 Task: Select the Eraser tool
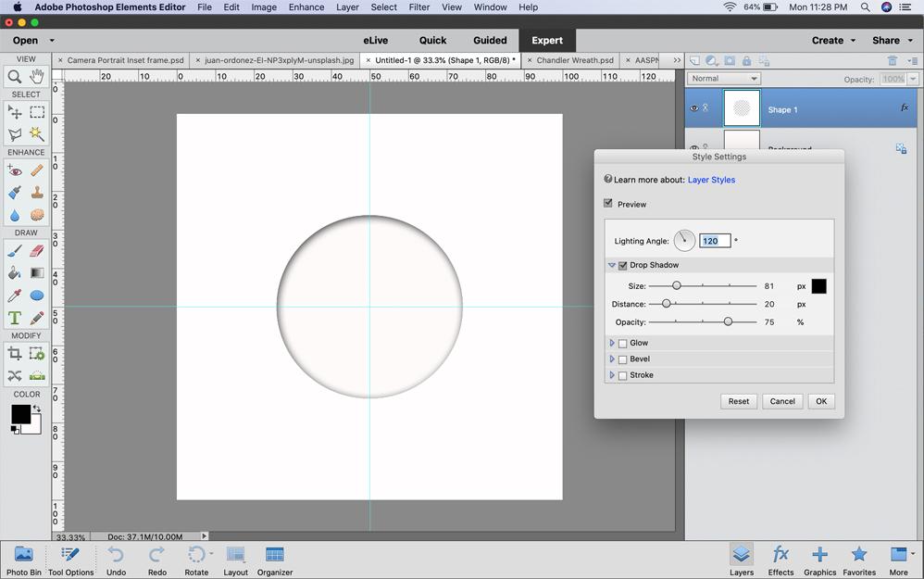(x=37, y=251)
